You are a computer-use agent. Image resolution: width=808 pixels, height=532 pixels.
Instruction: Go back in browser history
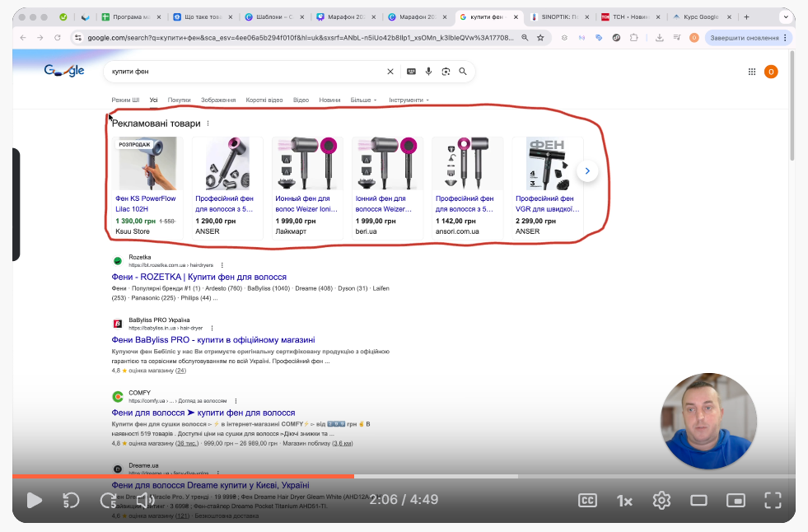(23, 38)
